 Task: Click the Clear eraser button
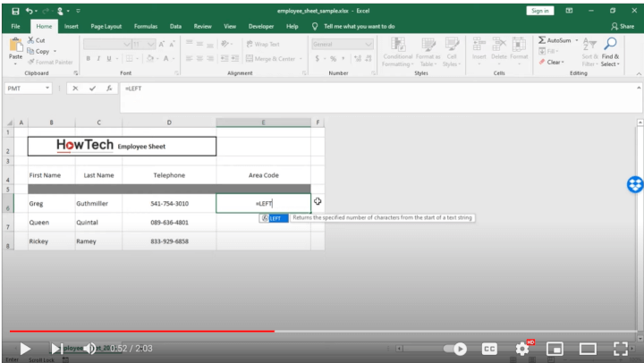(551, 62)
